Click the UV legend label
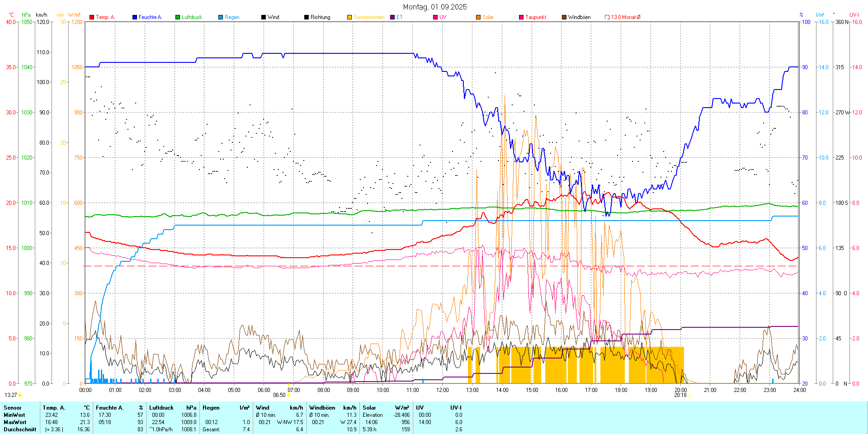 point(443,17)
